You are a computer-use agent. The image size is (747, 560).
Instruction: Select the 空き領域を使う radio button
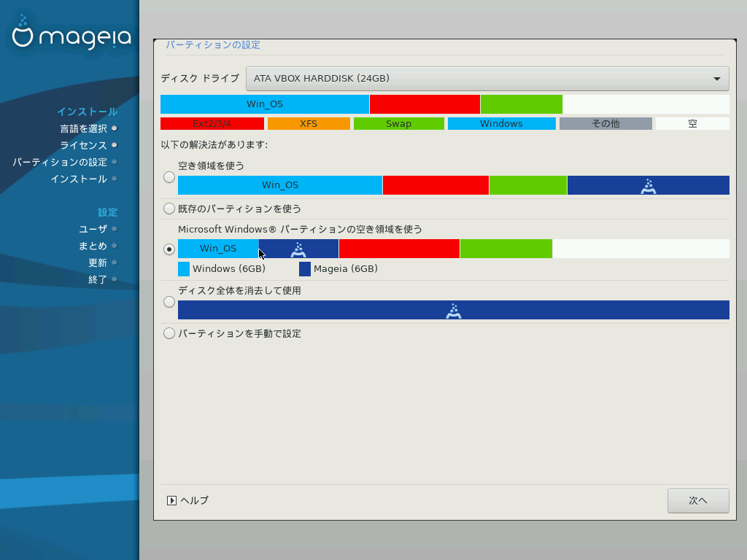[169, 177]
